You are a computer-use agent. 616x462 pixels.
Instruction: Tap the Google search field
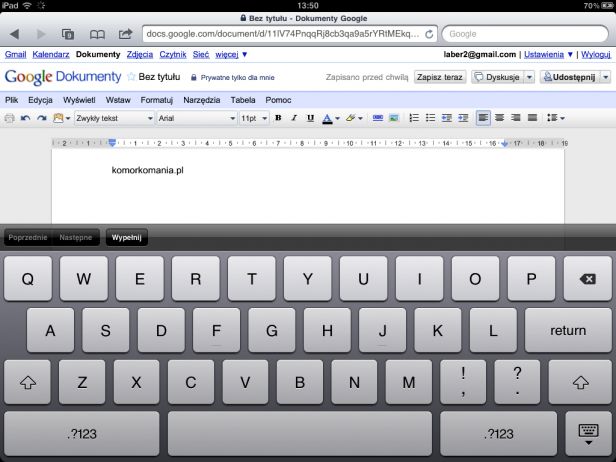tap(525, 34)
